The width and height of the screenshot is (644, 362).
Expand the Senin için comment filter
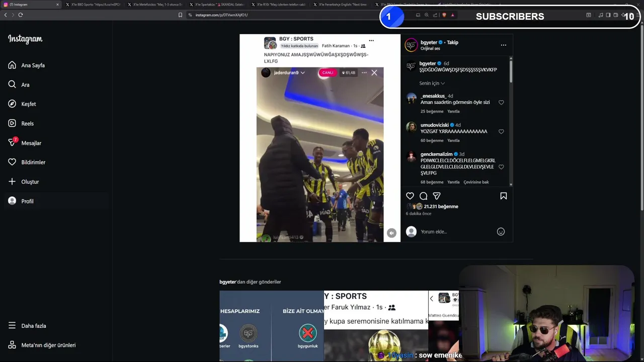[x=432, y=83]
